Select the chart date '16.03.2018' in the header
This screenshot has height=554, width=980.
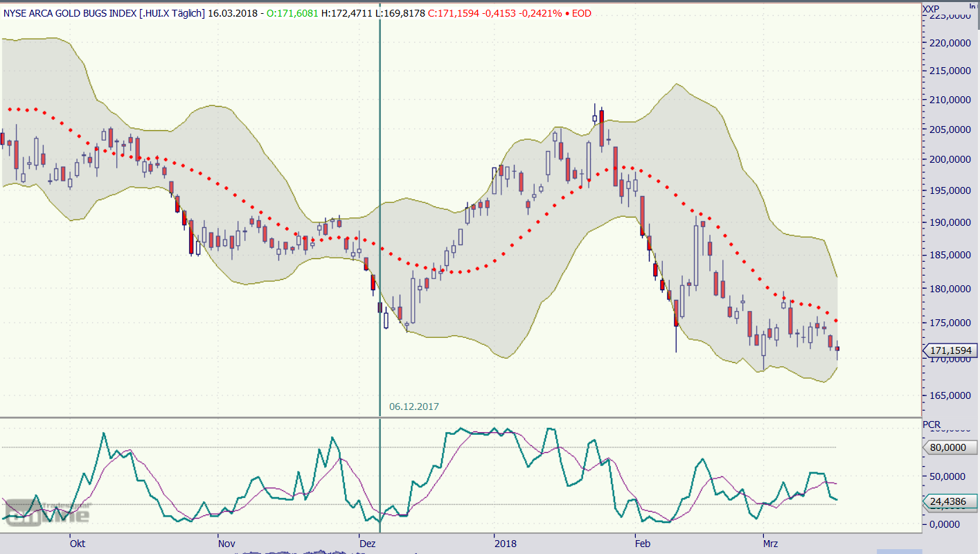tap(232, 13)
